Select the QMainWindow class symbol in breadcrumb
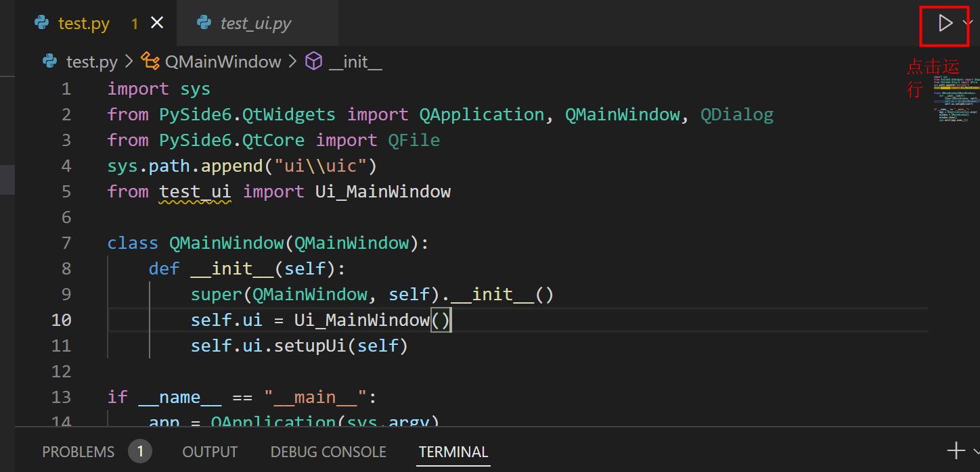The width and height of the screenshot is (980, 472). (x=223, y=62)
